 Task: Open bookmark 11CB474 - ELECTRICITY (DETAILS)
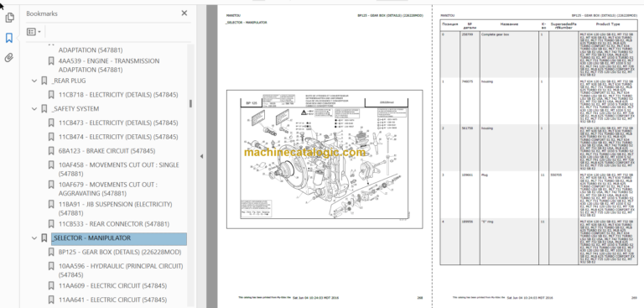pyautogui.click(x=118, y=137)
